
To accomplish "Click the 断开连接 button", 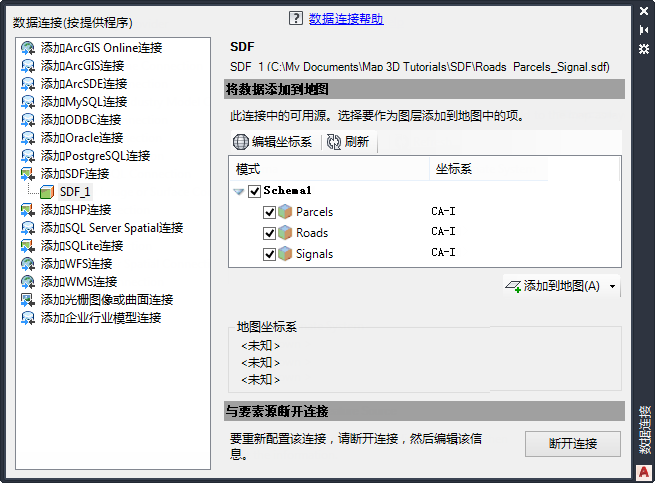I will point(573,444).
